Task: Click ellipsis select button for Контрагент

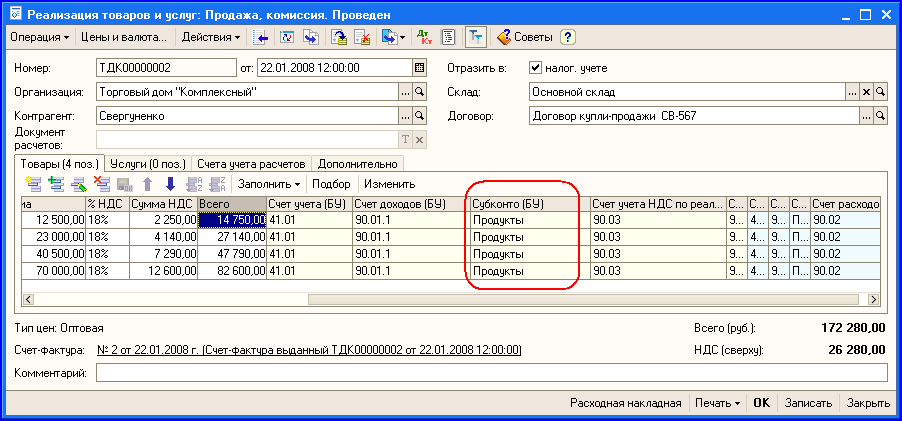Action: coord(406,116)
